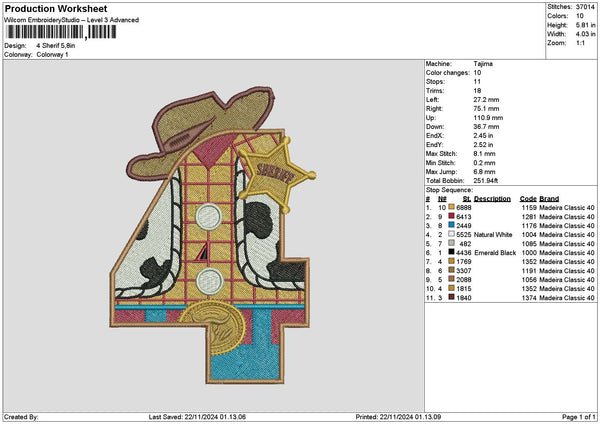
Task: Click the Down value '36.7 mm'
Action: click(486, 127)
